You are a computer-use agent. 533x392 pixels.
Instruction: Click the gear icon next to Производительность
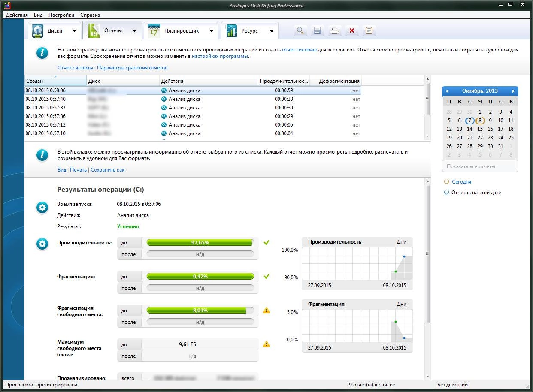[42, 244]
